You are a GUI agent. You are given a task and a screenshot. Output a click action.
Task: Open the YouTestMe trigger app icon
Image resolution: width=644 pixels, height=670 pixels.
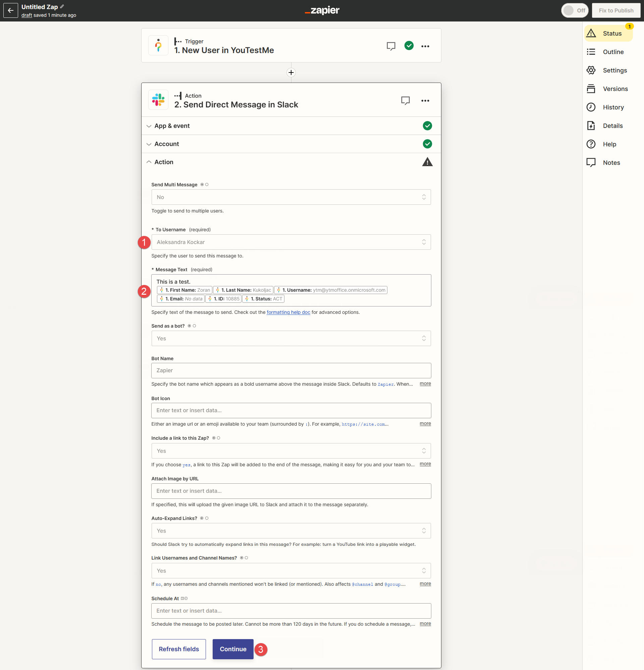coord(158,45)
